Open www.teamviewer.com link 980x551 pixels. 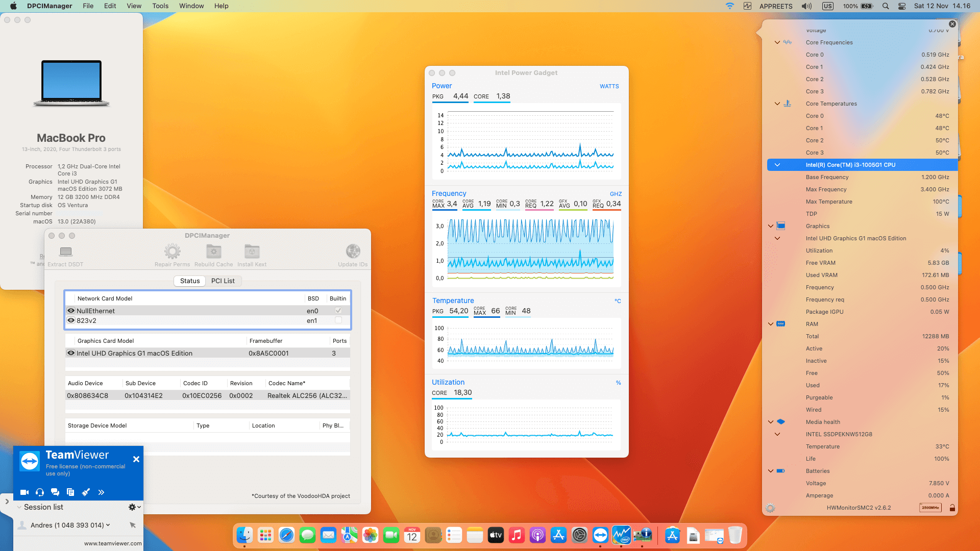tap(113, 543)
